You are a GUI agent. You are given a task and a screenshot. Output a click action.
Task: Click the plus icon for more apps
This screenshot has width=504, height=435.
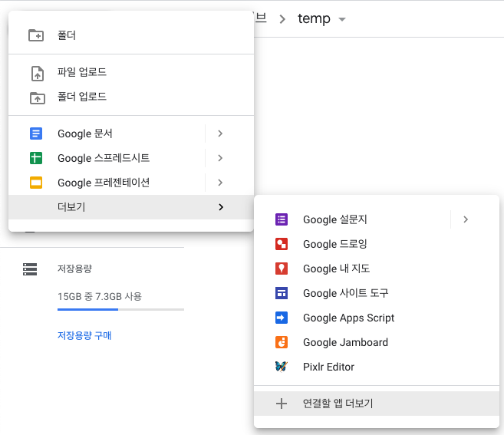(282, 404)
